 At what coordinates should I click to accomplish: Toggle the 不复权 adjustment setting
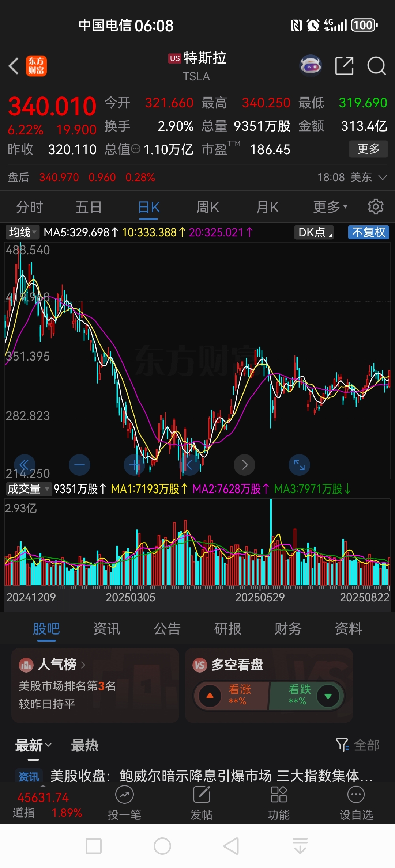click(x=368, y=232)
